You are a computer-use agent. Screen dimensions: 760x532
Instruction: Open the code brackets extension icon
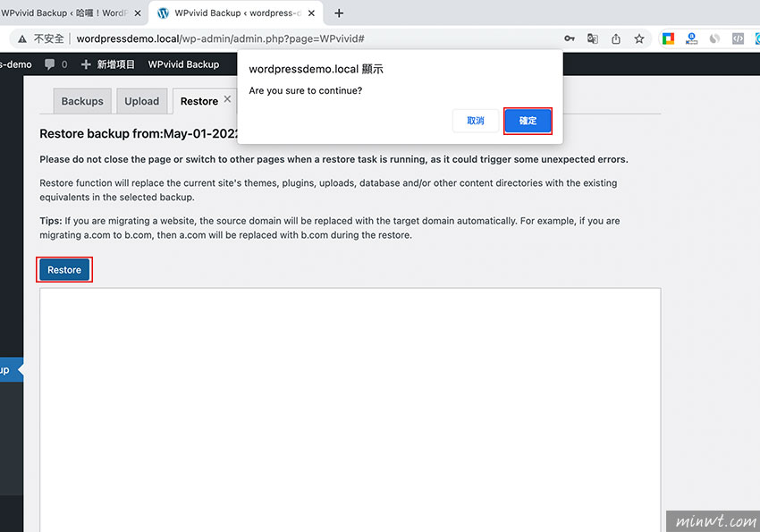[x=739, y=38]
